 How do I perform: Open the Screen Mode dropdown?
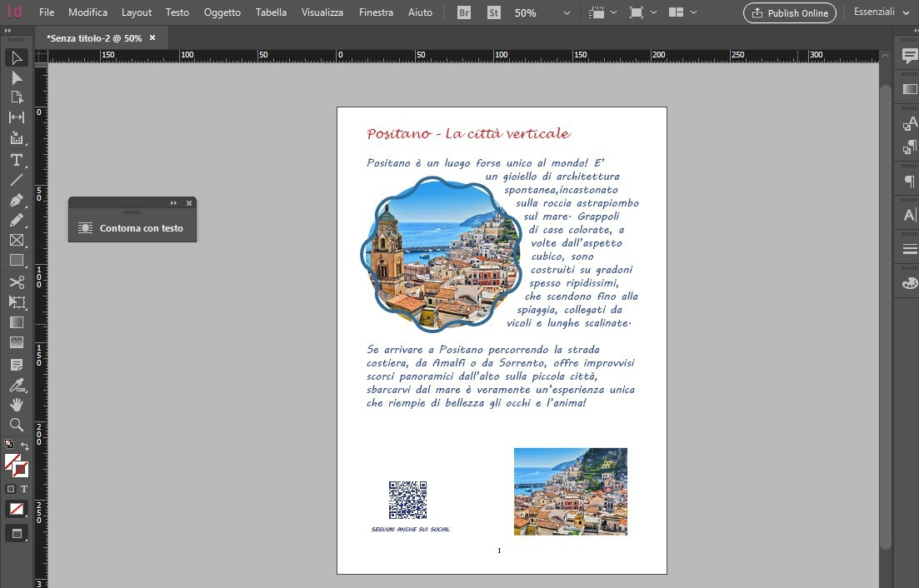coord(642,12)
